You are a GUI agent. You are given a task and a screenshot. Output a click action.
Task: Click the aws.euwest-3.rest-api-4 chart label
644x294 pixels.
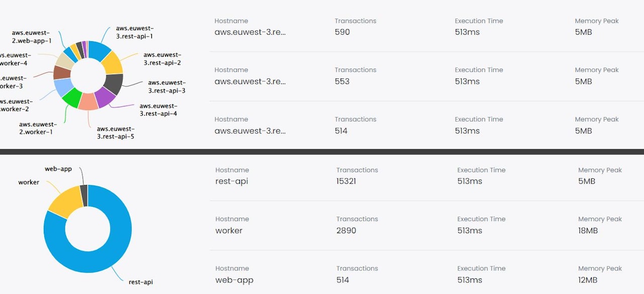coord(158,110)
